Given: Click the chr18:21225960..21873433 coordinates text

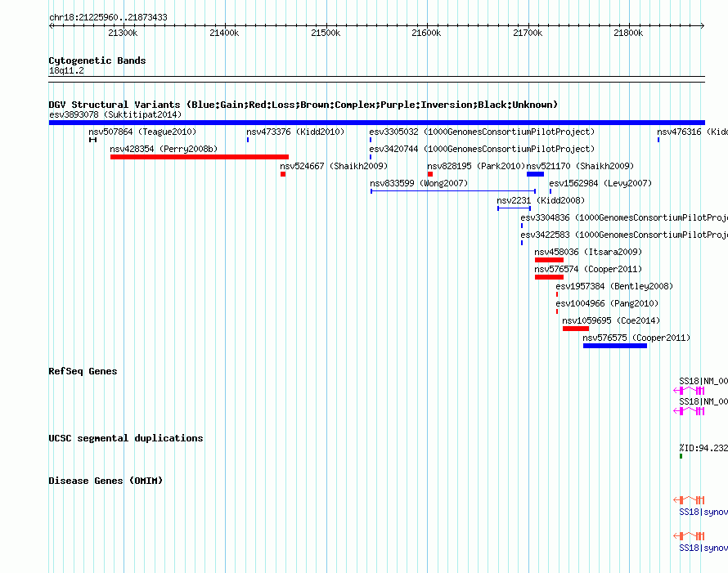Looking at the screenshot, I should pos(108,18).
